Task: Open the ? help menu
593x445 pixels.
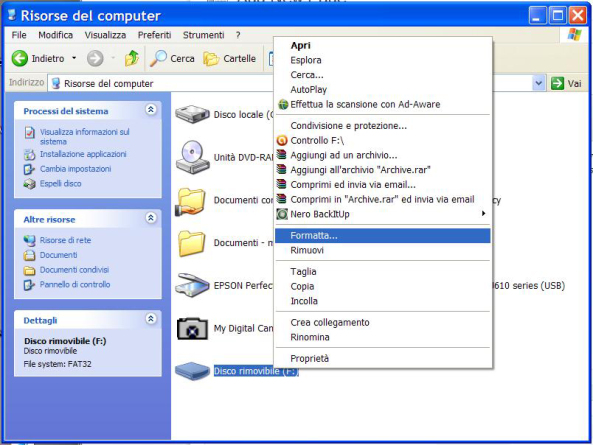Action: click(x=238, y=35)
